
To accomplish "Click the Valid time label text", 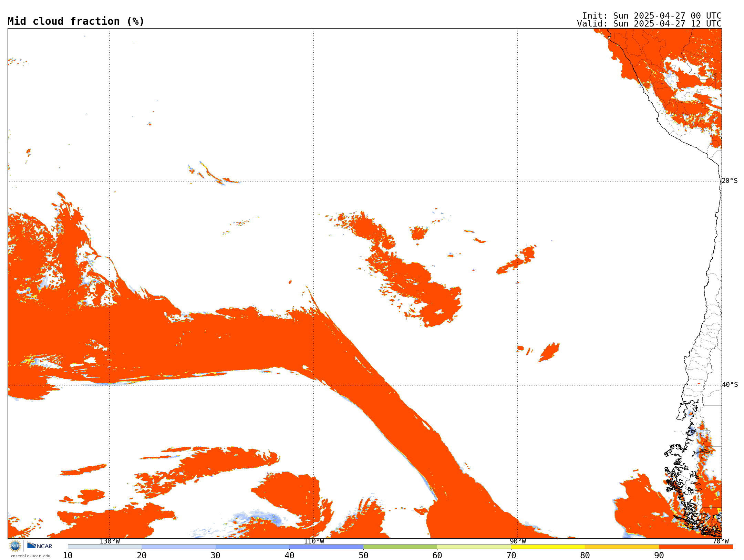I will click(649, 24).
